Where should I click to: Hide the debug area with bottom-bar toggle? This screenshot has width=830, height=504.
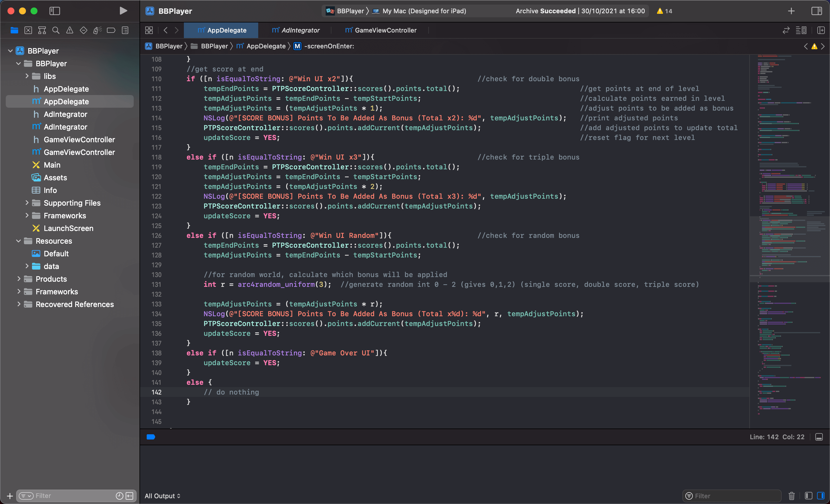point(819,437)
